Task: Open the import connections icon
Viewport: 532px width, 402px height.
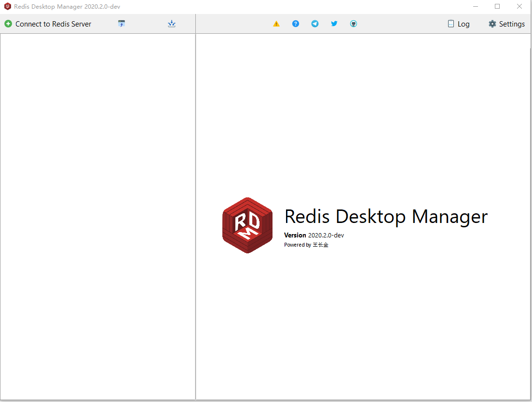Action: [x=122, y=24]
